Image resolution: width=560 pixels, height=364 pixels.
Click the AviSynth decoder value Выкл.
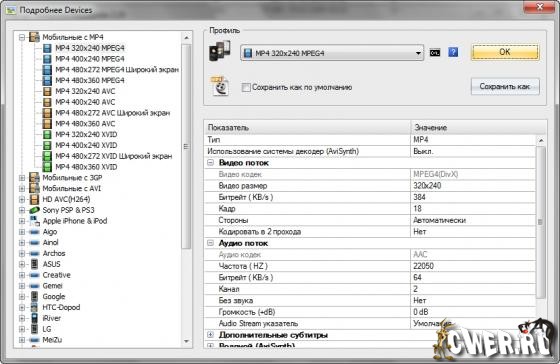pos(473,151)
